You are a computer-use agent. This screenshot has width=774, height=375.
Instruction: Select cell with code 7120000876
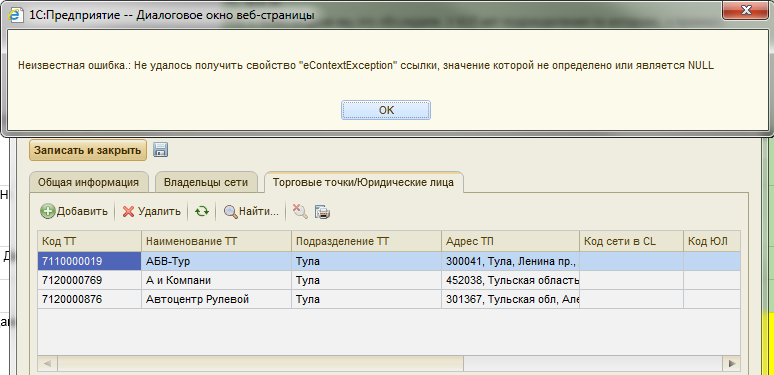click(89, 299)
